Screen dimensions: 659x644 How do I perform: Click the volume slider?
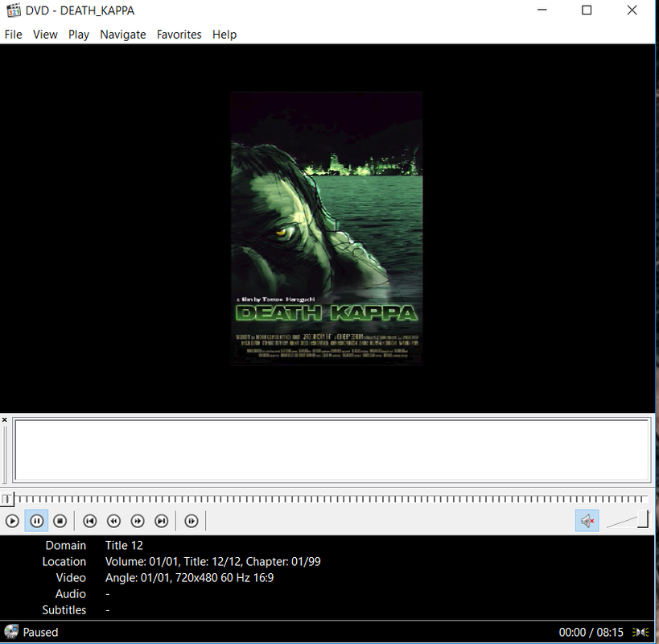[x=627, y=520]
